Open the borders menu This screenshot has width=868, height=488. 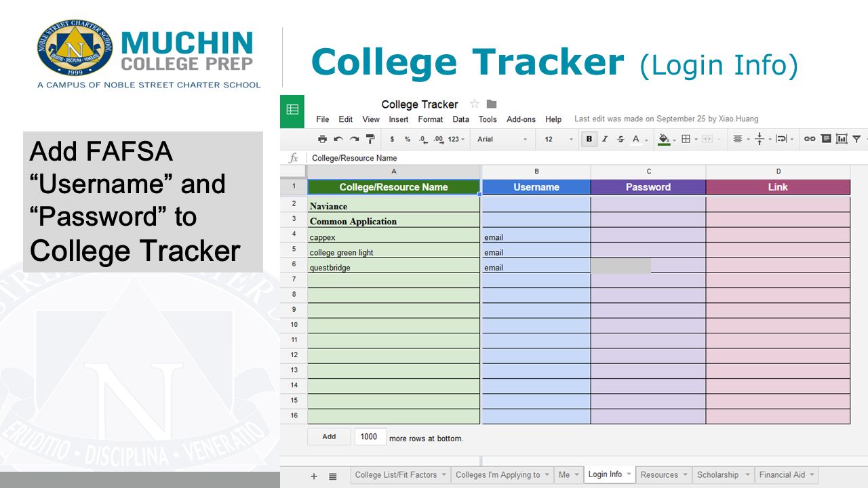[689, 139]
